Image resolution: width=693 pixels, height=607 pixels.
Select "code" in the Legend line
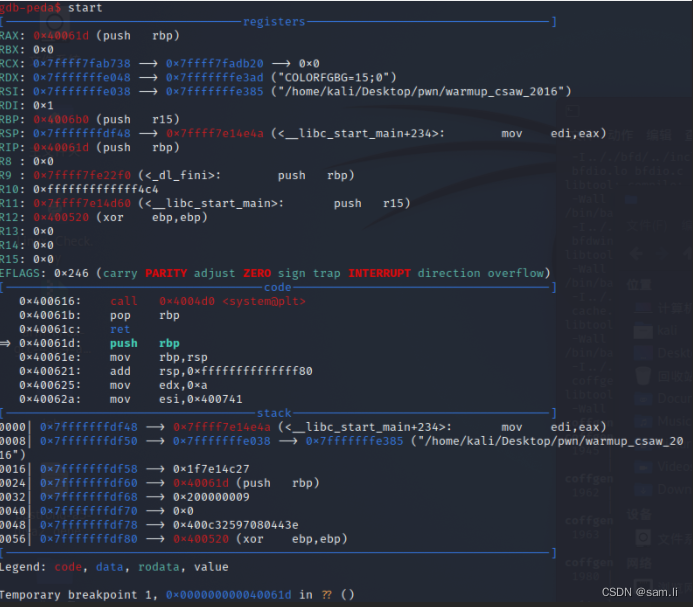(68, 567)
